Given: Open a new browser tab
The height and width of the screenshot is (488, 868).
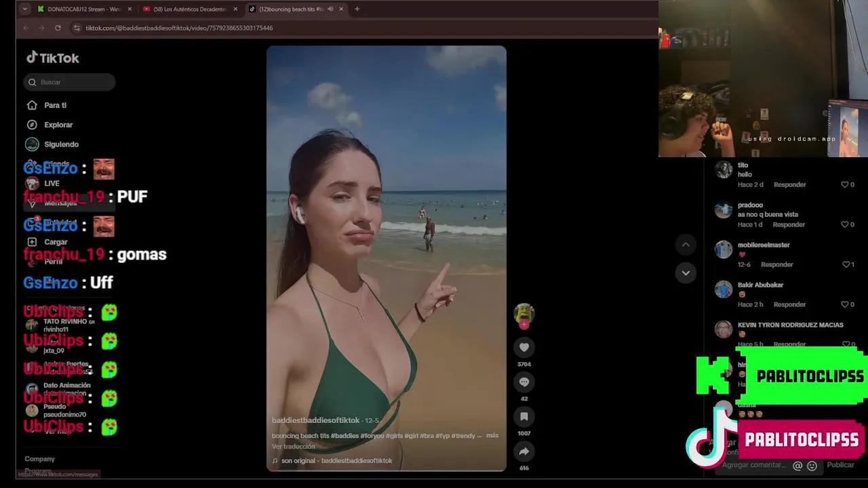Looking at the screenshot, I should (357, 9).
